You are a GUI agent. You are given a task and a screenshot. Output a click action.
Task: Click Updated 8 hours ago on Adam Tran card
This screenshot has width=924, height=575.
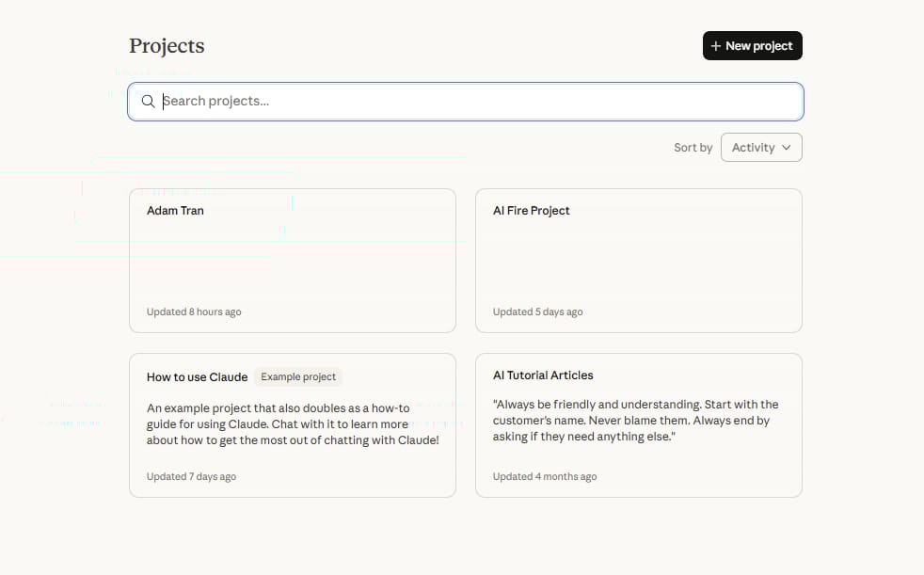coord(193,311)
